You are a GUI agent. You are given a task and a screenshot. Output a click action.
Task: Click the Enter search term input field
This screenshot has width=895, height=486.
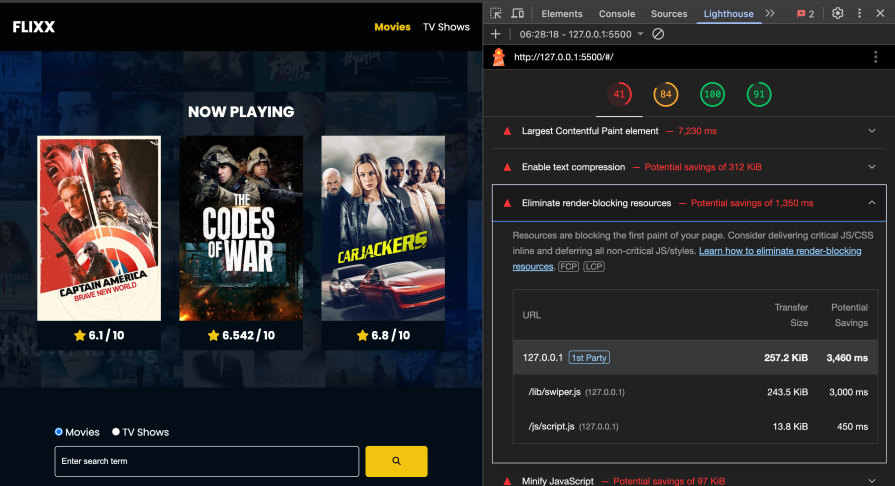206,461
